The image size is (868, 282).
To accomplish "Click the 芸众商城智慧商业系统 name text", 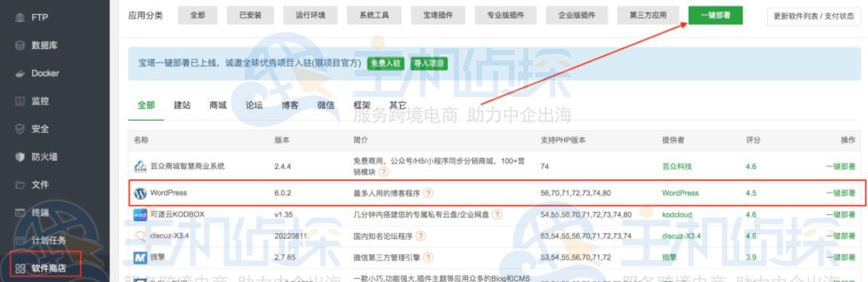I will pos(188,166).
